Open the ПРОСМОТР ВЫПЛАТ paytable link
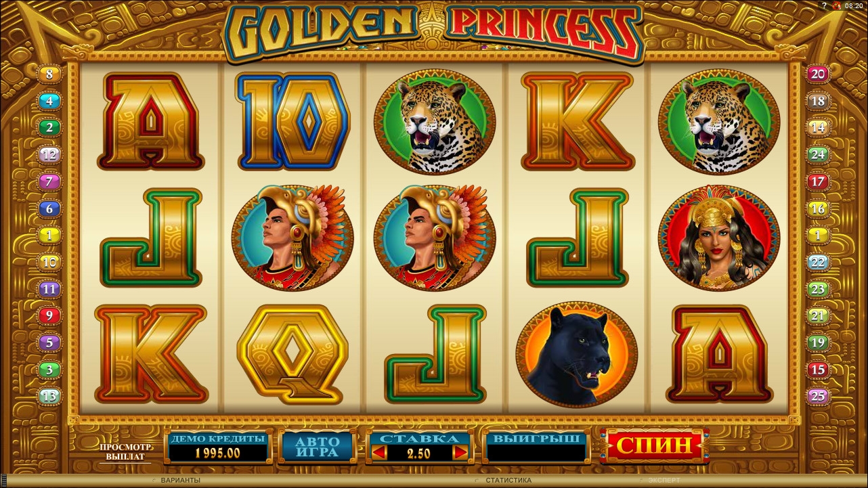Viewport: 868px width, 488px height. click(x=126, y=451)
